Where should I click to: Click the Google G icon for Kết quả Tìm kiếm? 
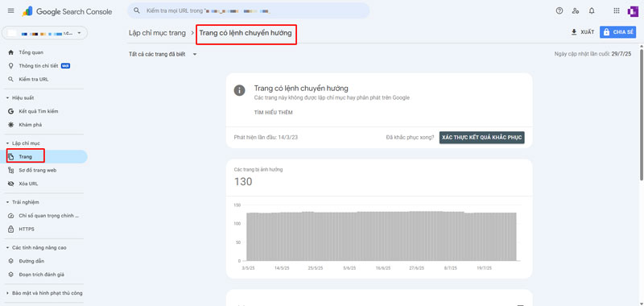[11, 111]
